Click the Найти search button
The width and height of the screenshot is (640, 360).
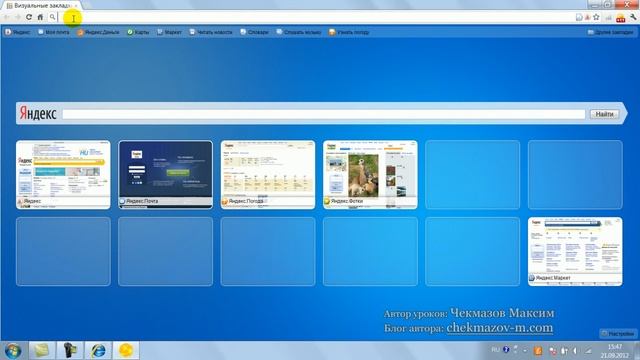click(604, 114)
